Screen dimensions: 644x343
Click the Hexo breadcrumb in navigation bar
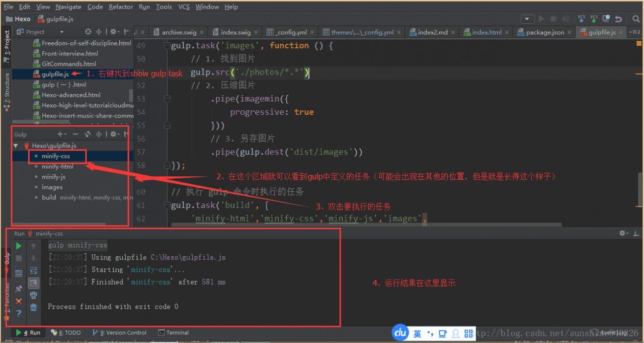tap(18, 19)
